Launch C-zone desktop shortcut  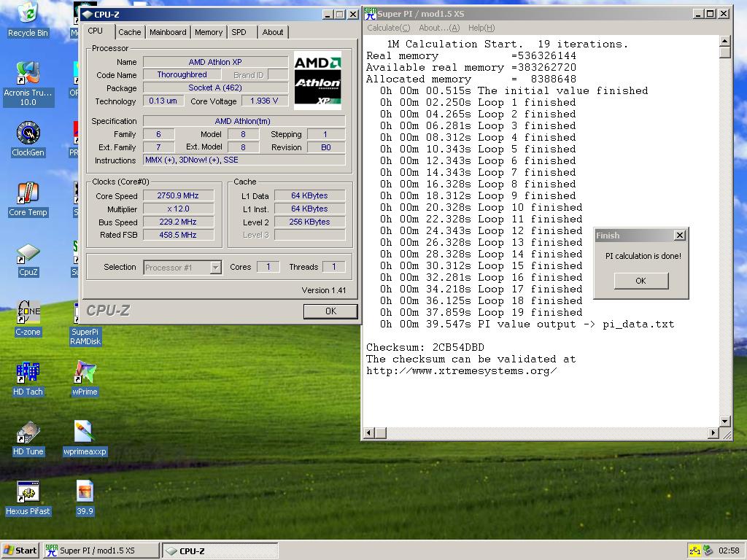tap(28, 319)
